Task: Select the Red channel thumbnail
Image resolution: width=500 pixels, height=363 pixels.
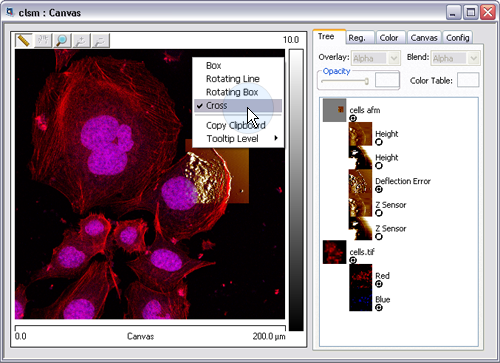Action: [x=360, y=276]
